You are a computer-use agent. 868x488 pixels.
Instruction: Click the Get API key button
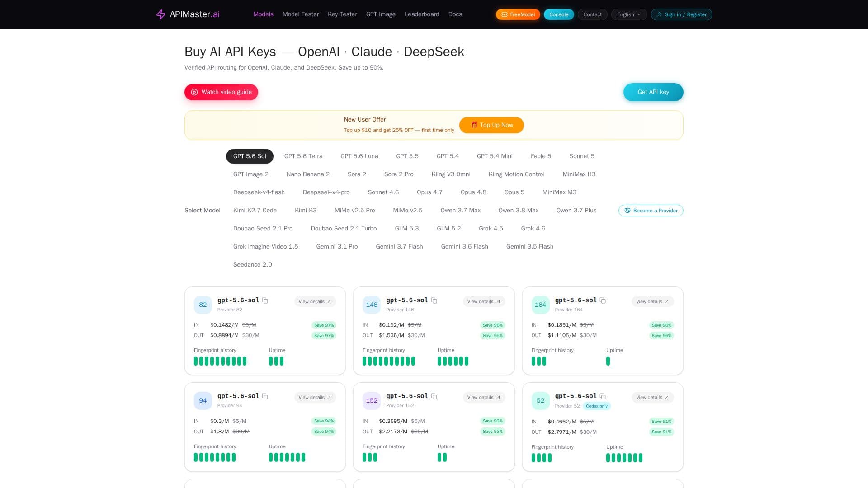[653, 92]
